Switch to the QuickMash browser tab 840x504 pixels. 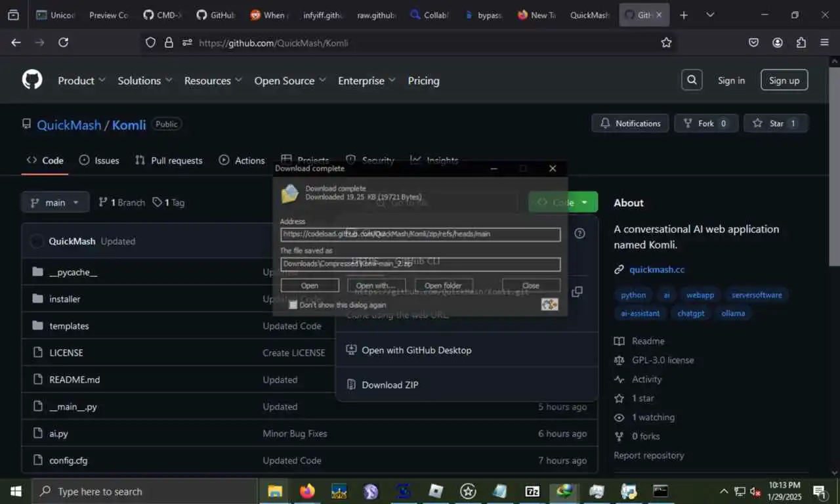coord(589,15)
